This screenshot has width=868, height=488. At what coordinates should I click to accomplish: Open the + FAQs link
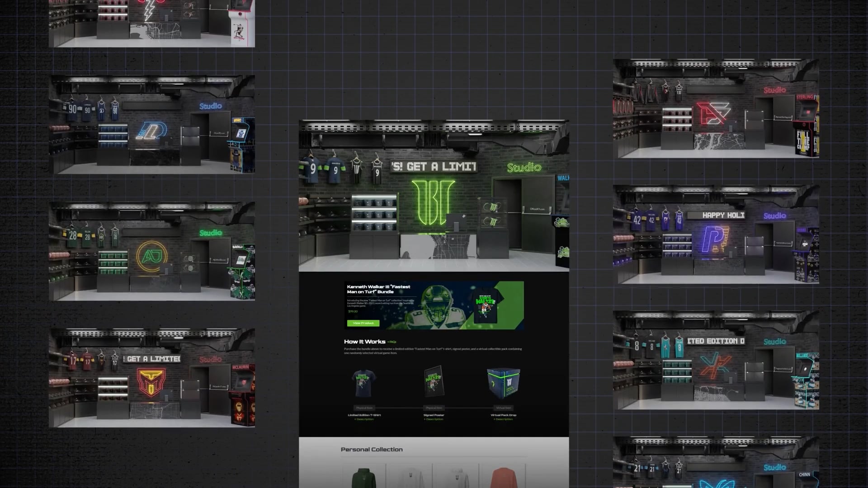[392, 342]
